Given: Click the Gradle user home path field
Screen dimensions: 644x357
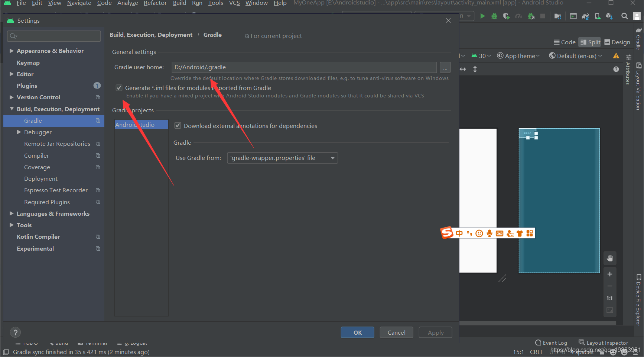Looking at the screenshot, I should tap(304, 67).
